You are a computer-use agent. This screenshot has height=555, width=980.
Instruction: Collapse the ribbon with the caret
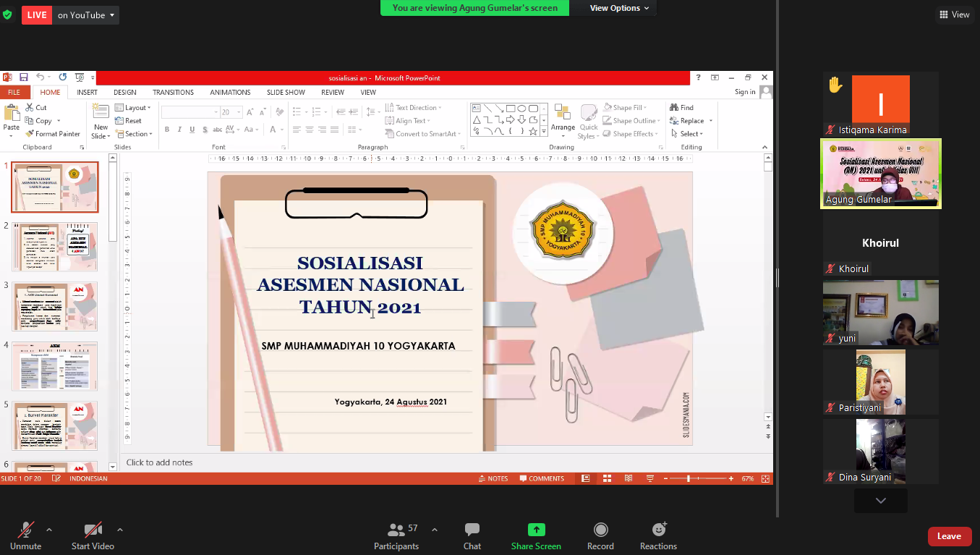click(x=765, y=147)
